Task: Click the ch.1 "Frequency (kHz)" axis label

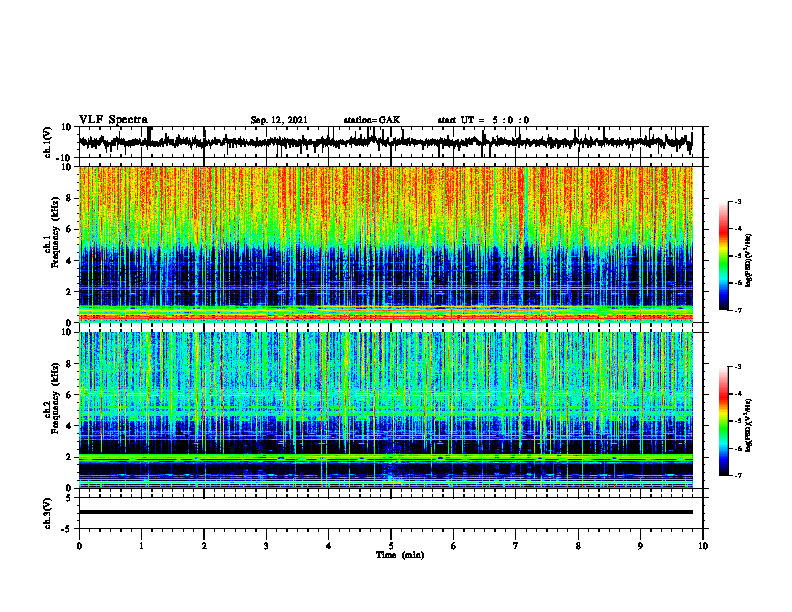Action: click(55, 232)
